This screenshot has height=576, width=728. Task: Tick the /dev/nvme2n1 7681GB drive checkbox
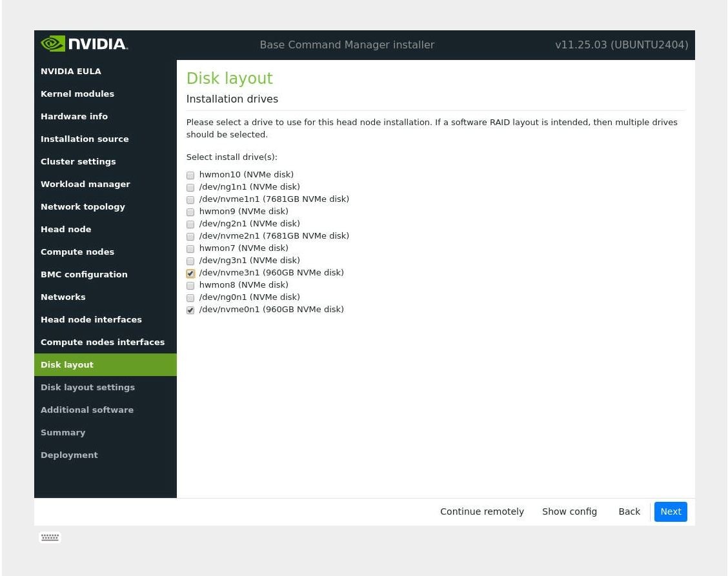190,237
